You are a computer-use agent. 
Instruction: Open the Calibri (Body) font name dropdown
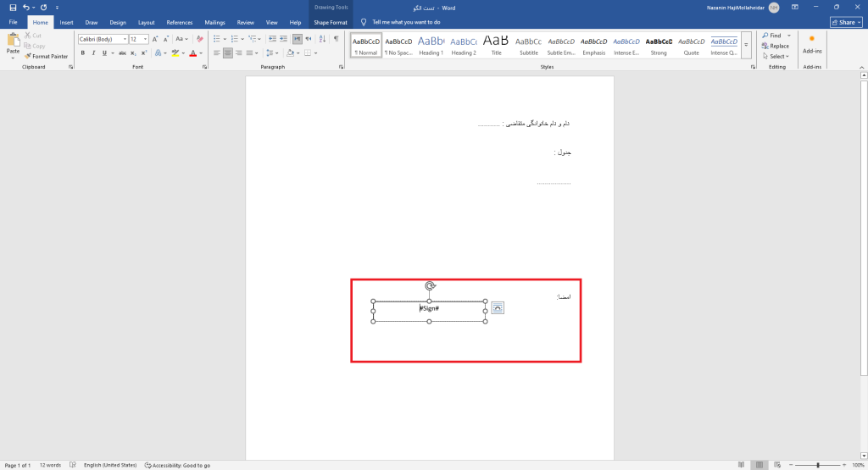[x=124, y=39]
